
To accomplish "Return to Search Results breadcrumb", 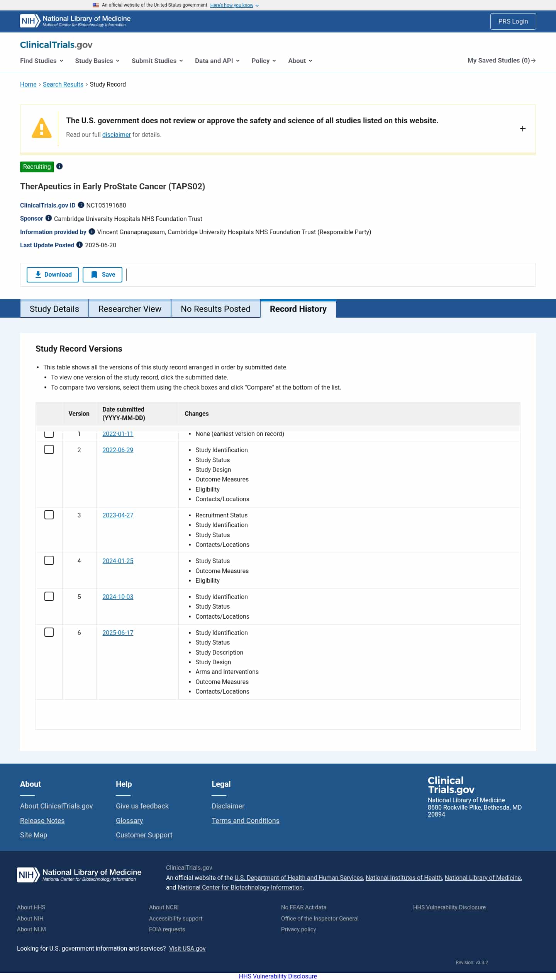I will (x=63, y=84).
